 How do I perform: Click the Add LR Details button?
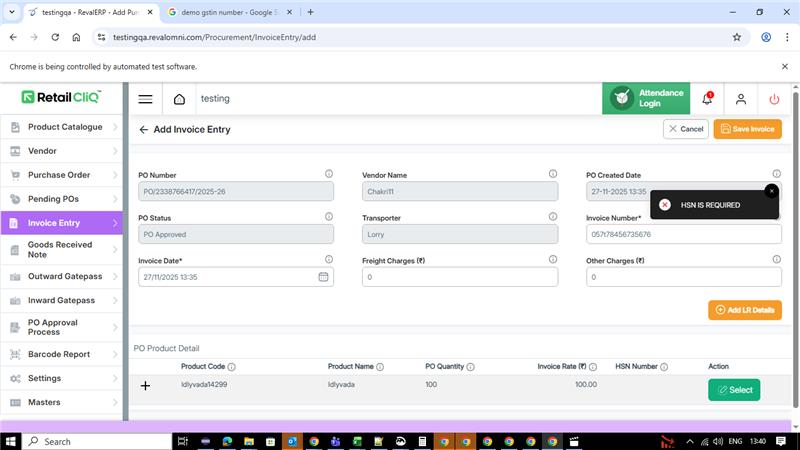pyautogui.click(x=744, y=311)
